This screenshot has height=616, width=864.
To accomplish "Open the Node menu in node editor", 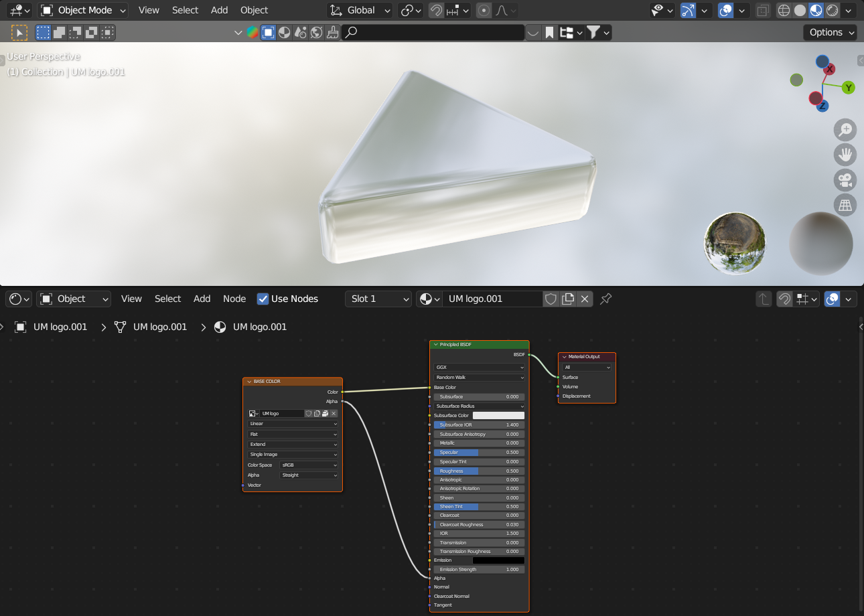I will click(x=234, y=299).
